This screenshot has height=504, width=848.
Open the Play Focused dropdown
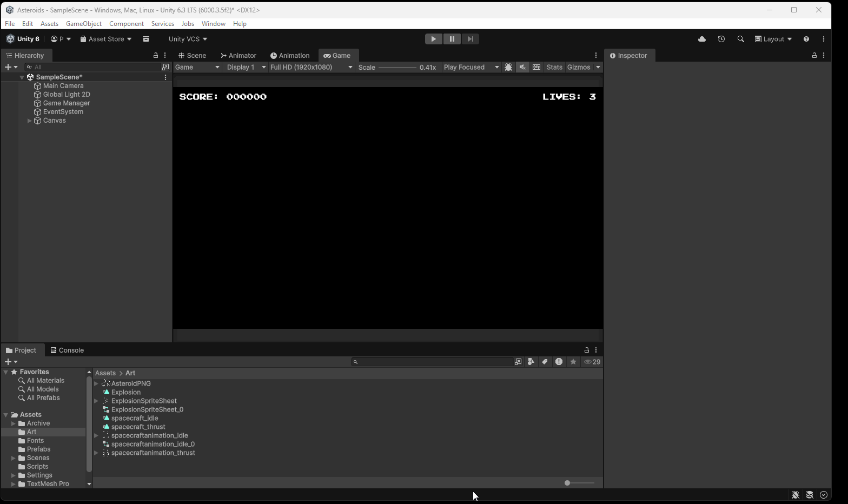(x=471, y=67)
